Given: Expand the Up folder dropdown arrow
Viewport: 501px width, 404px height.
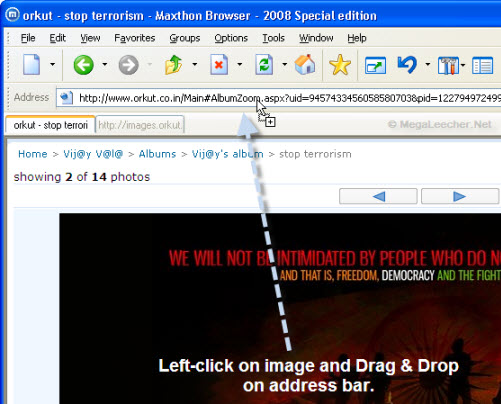Looking at the screenshot, I should (x=194, y=64).
